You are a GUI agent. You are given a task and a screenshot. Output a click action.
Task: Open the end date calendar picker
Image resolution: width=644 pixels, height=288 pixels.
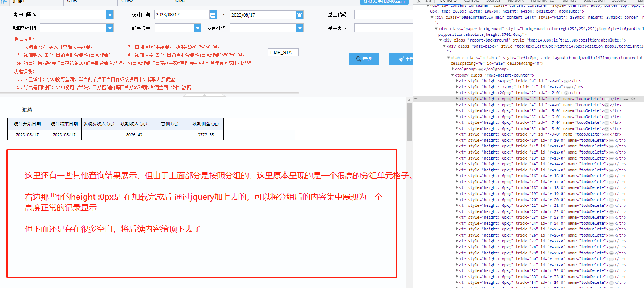tap(300, 15)
